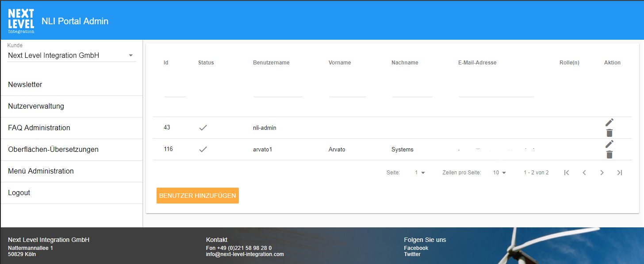
Task: Click the Benutzername filter input field
Action: click(x=278, y=94)
